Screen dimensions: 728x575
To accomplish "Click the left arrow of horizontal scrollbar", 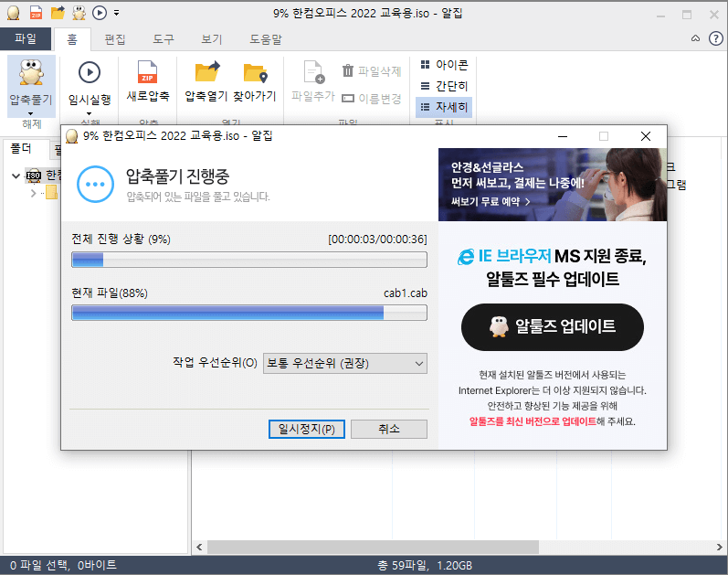I will [199, 547].
